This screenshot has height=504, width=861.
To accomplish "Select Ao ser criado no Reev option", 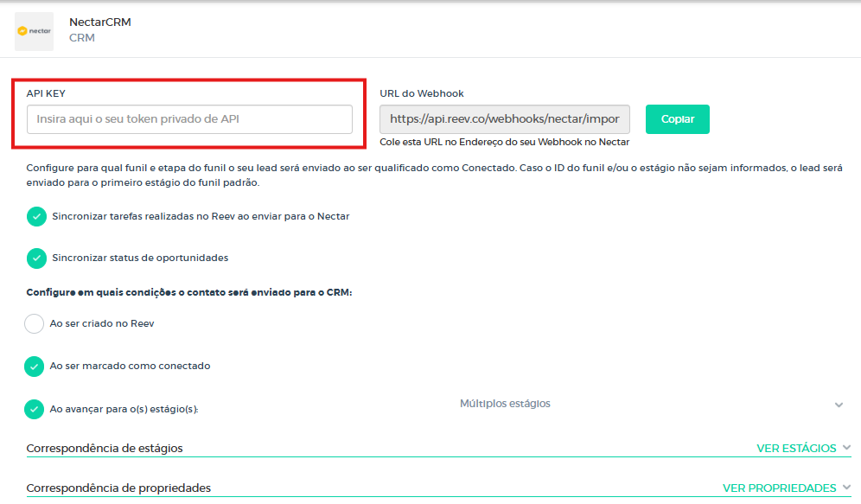I will 34,324.
